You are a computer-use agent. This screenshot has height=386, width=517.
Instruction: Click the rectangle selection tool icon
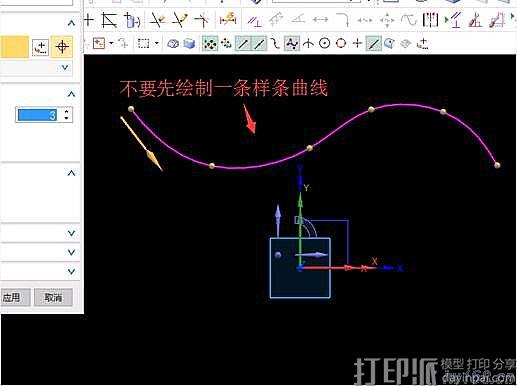point(144,43)
